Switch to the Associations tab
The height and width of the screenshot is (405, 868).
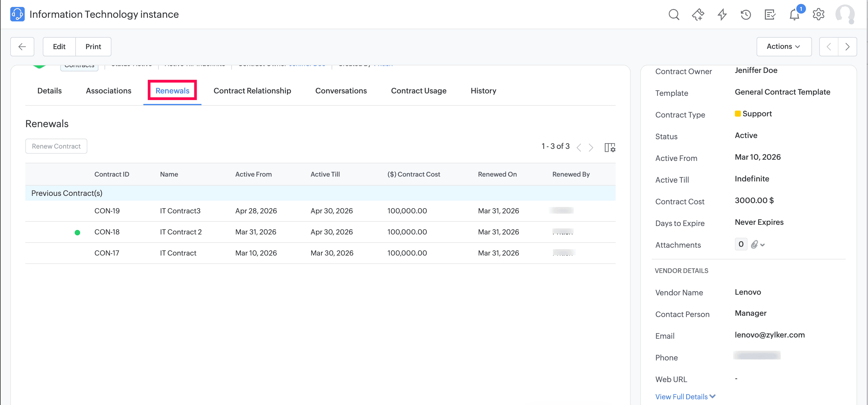tap(108, 91)
